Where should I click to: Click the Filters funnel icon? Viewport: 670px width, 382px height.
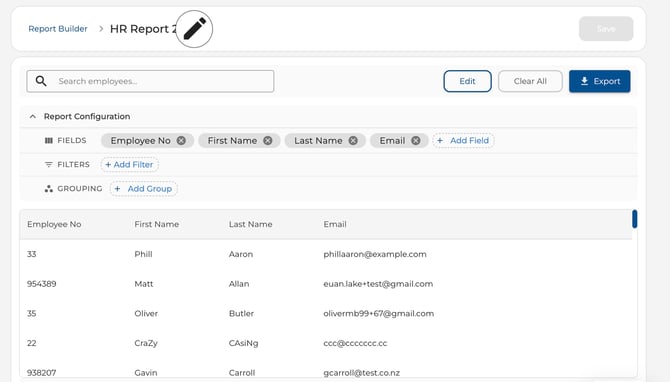49,165
